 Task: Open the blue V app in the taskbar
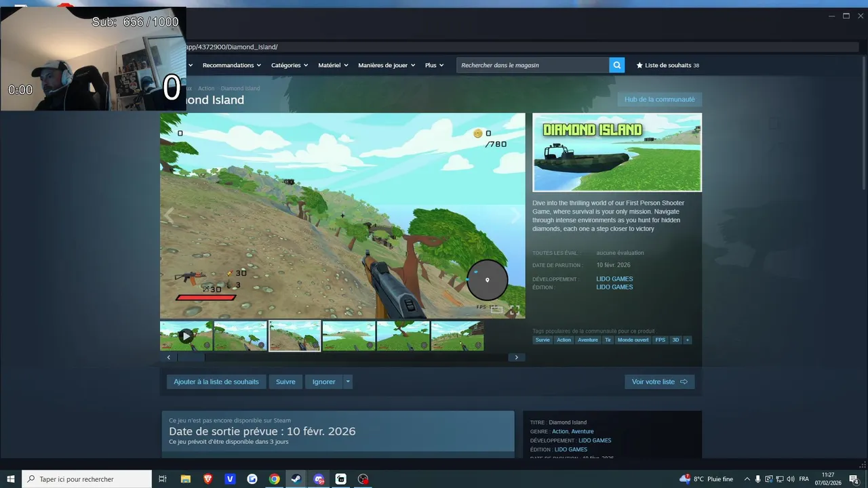pyautogui.click(x=230, y=479)
